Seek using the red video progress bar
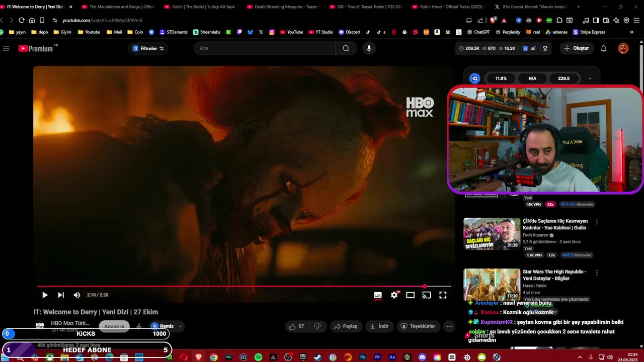644x362 pixels. [x=244, y=287]
